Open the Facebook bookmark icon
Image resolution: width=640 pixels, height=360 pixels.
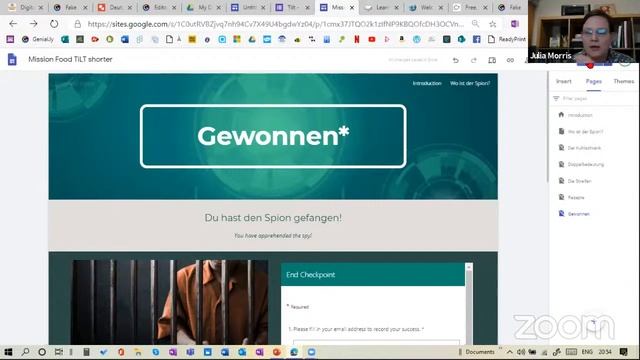[x=476, y=39]
